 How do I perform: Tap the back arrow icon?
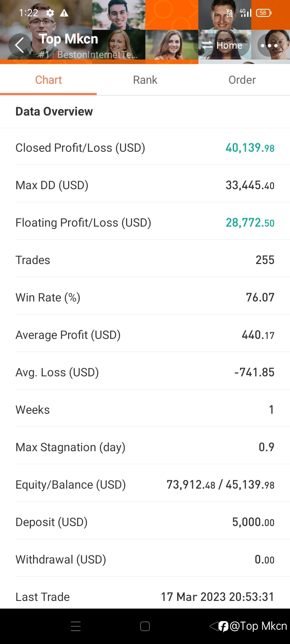pyautogui.click(x=19, y=45)
